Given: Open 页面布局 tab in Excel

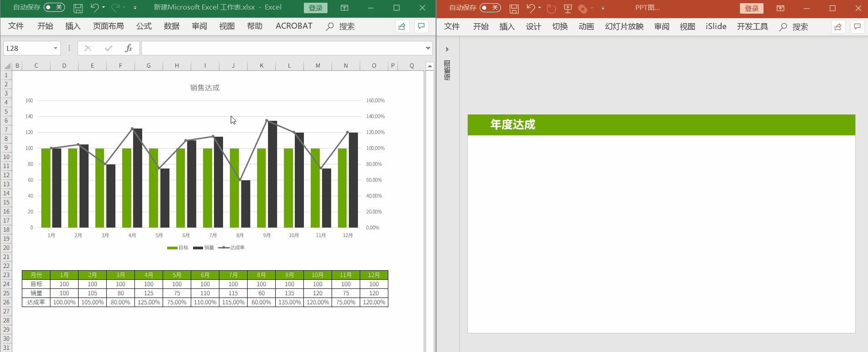Looking at the screenshot, I should pyautogui.click(x=108, y=26).
